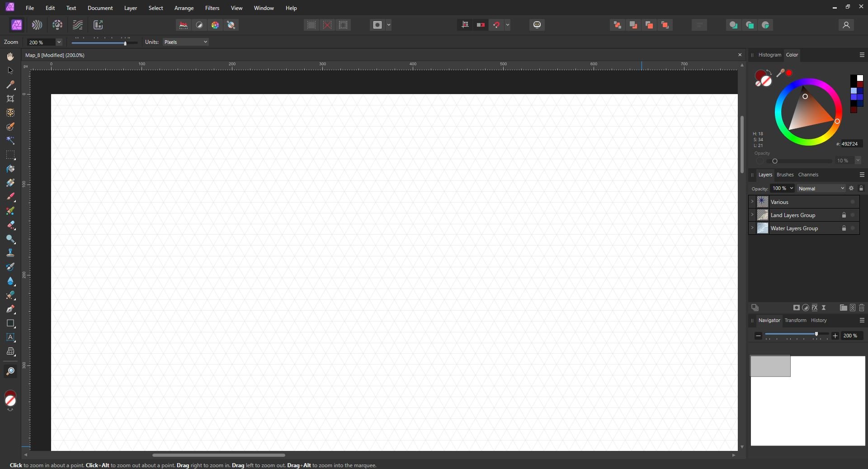Image resolution: width=868 pixels, height=469 pixels.
Task: Toggle lock on Water Layers Group
Action: tap(844, 228)
